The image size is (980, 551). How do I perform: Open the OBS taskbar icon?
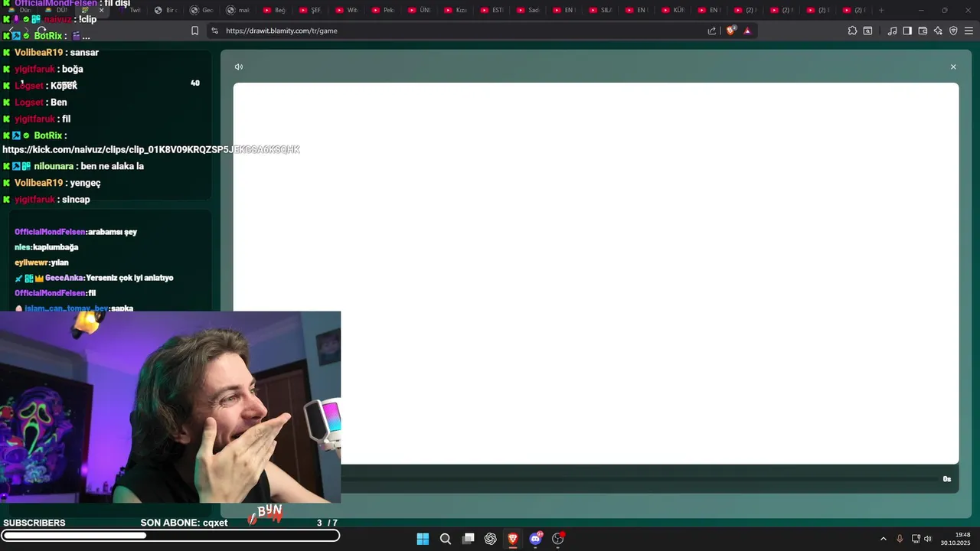tap(558, 539)
